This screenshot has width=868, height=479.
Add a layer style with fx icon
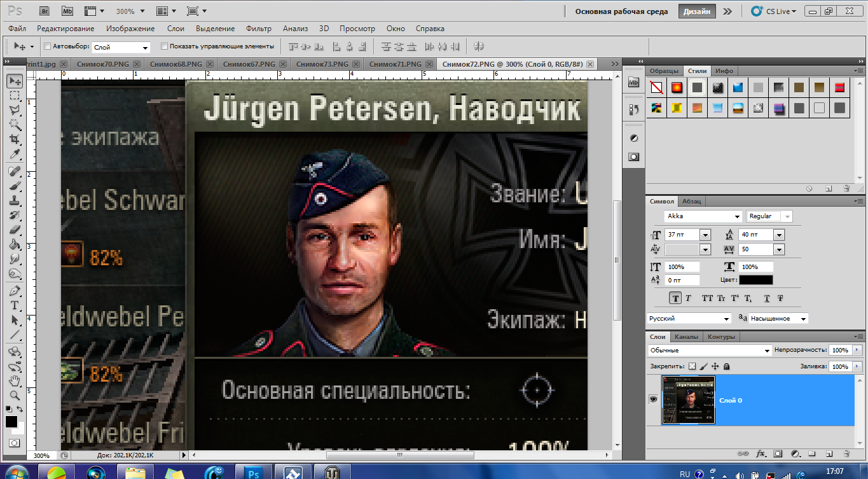[x=760, y=454]
